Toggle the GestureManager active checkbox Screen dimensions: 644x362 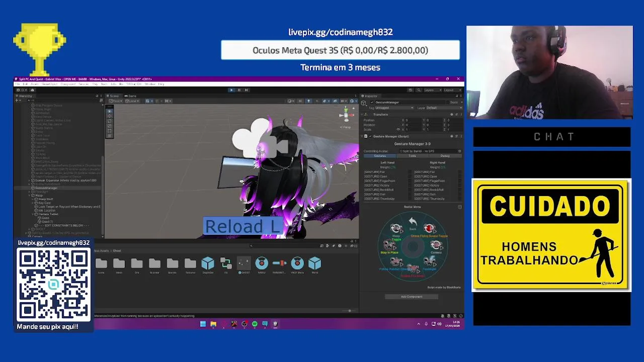pos(372,102)
